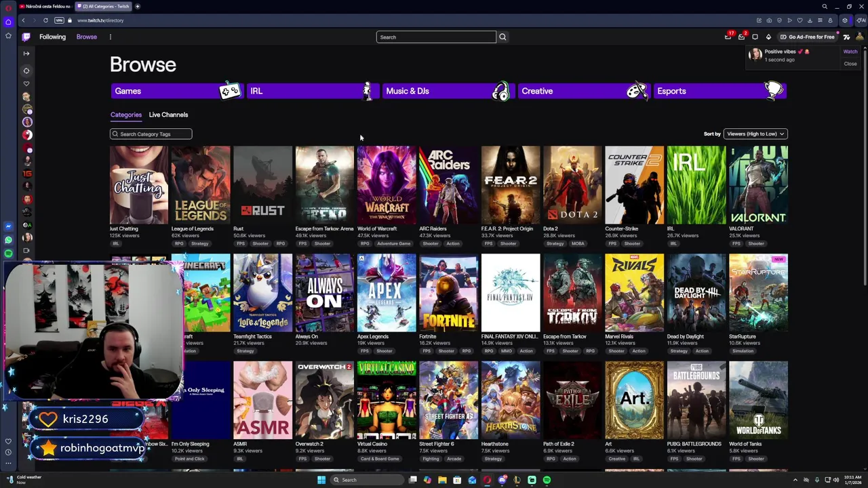The image size is (868, 488).
Task: Open the user avatar menu in the Twitch header
Action: click(x=860, y=37)
